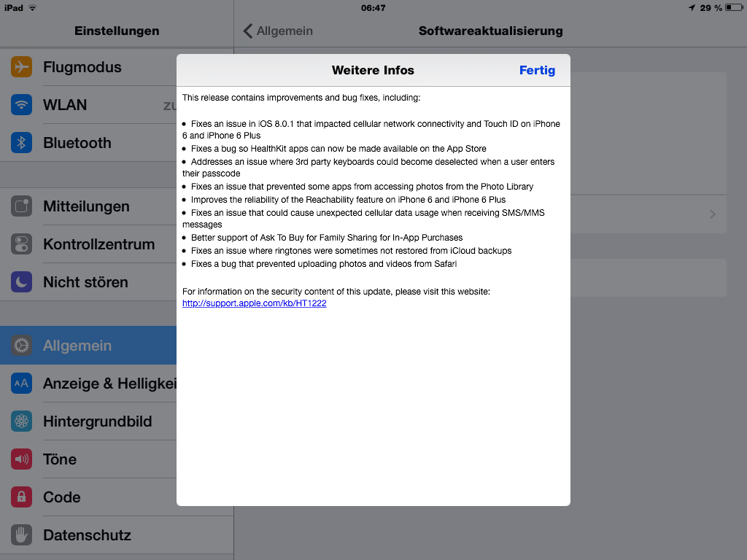This screenshot has width=747, height=560.
Task: Tap the 06:47 clock in status bar
Action: [373, 7]
